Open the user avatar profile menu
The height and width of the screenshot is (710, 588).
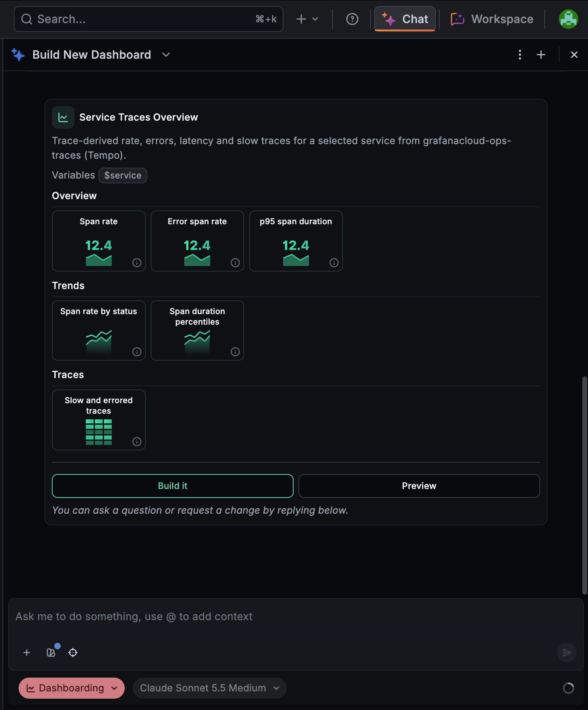click(569, 19)
